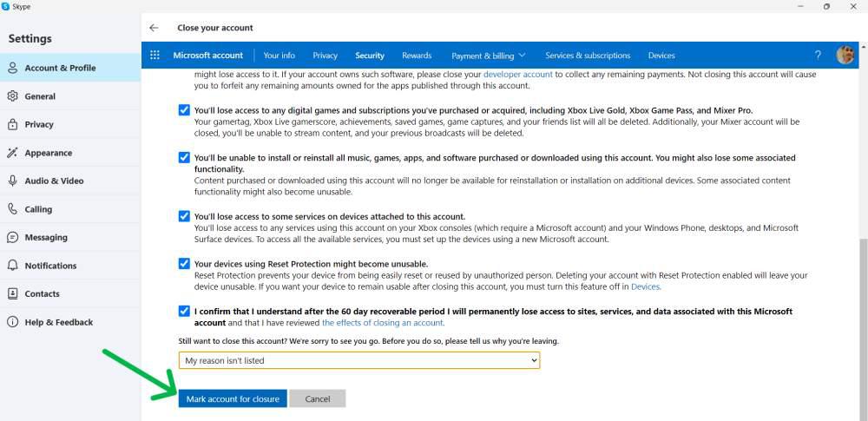Click the General gear icon in Settings
This screenshot has width=868, height=421.
12,96
